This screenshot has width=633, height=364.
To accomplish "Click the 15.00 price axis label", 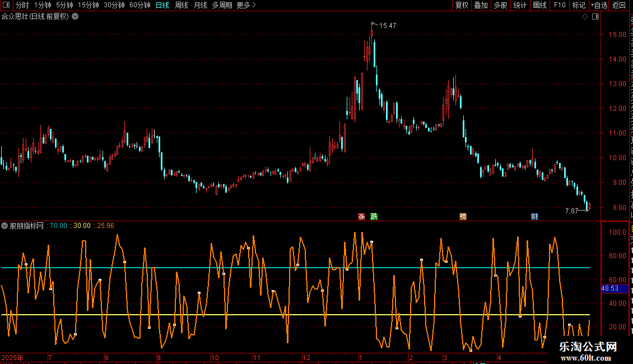I will tap(618, 34).
